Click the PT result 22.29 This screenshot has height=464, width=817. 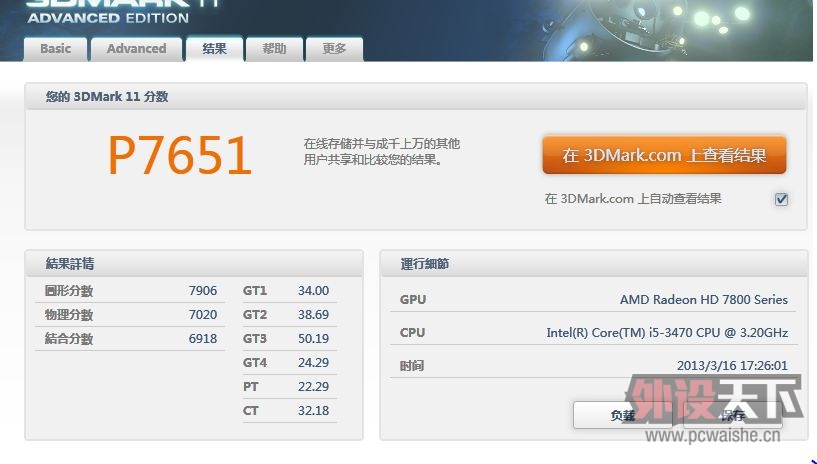click(x=313, y=386)
